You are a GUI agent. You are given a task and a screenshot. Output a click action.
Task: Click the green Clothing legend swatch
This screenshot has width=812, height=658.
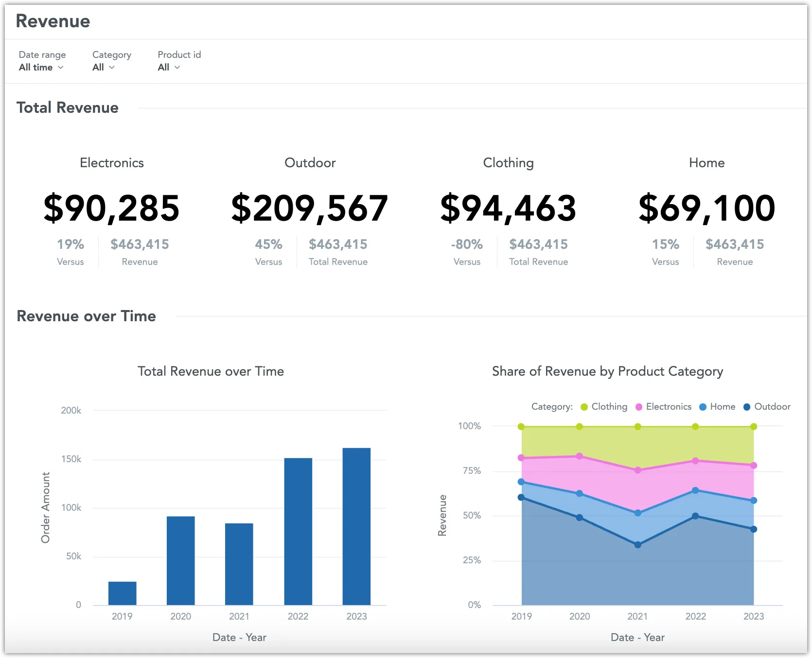pos(585,407)
